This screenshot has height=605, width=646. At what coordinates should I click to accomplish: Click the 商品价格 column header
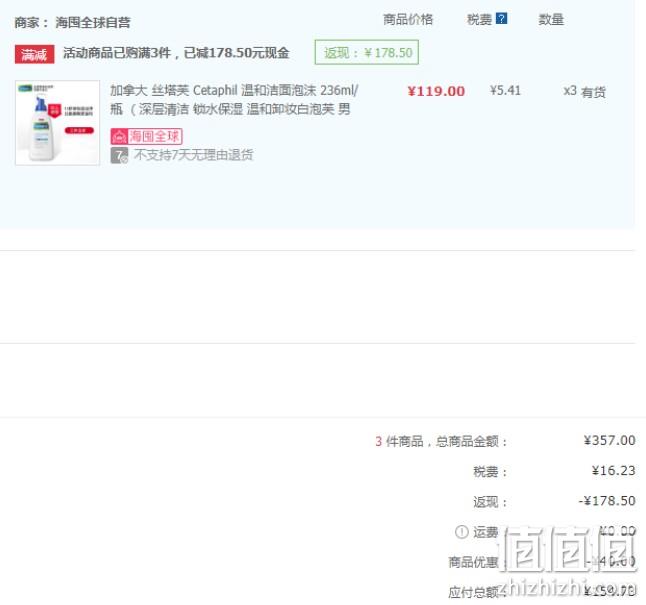[x=408, y=19]
